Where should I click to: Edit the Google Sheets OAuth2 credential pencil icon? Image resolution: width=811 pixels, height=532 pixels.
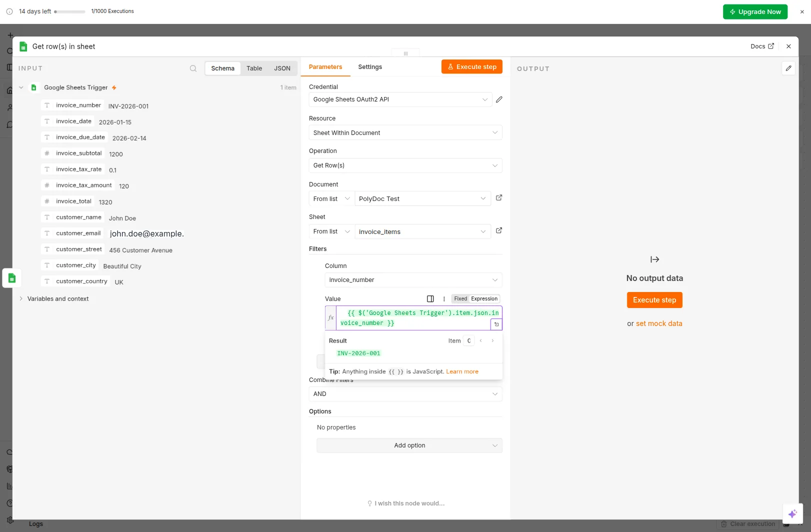[499, 99]
